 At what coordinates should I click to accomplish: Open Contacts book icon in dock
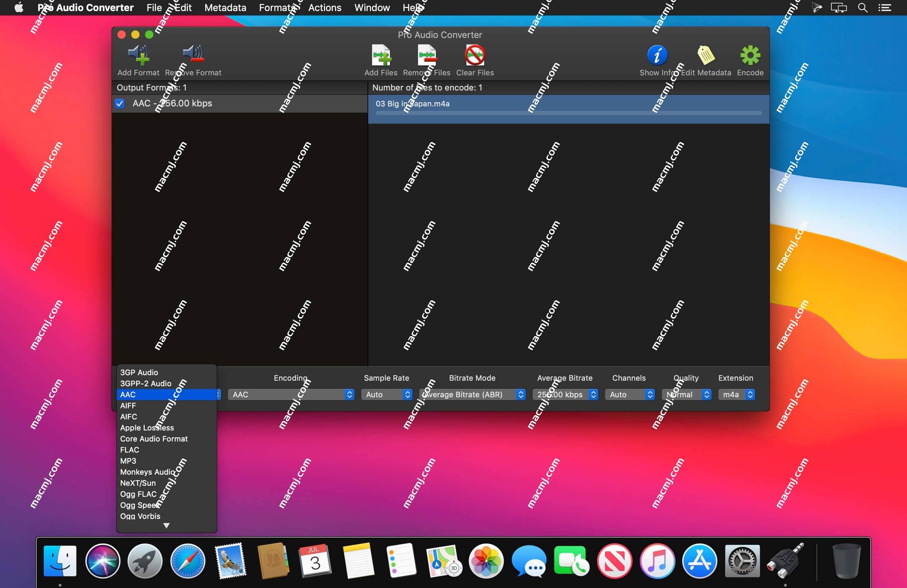click(273, 561)
